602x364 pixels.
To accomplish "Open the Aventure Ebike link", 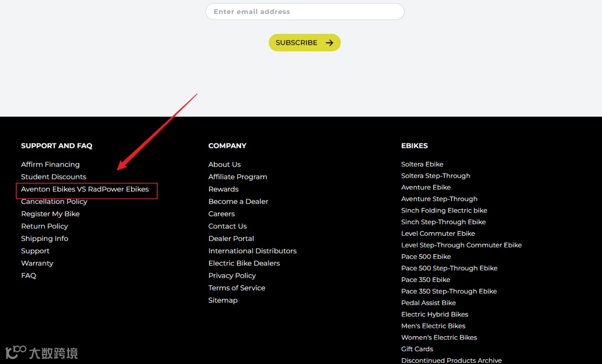I will pos(426,187).
